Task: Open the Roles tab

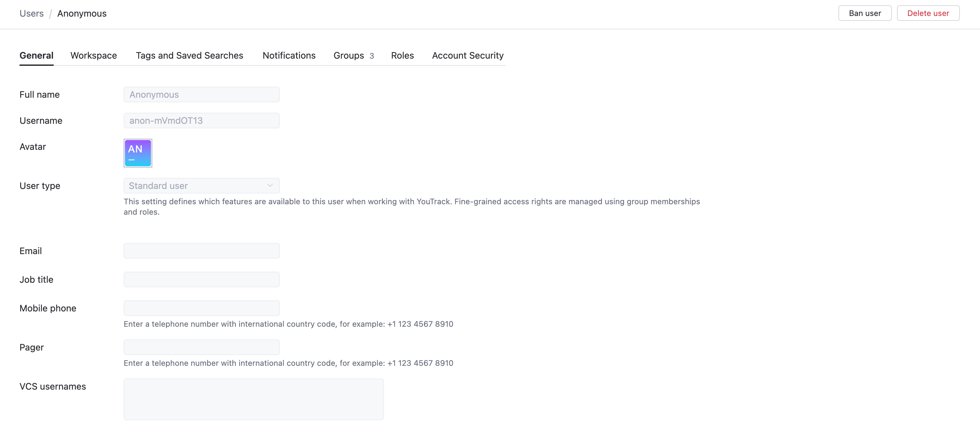Action: (x=402, y=55)
